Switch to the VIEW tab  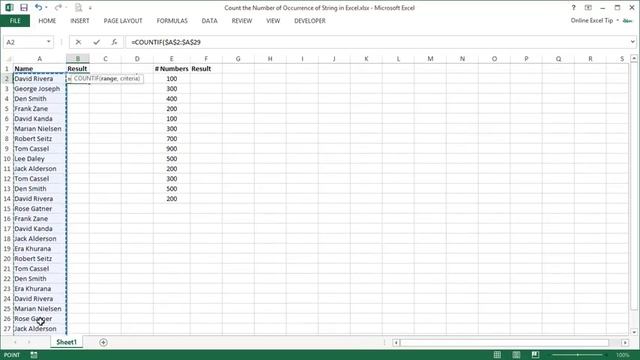pos(273,21)
